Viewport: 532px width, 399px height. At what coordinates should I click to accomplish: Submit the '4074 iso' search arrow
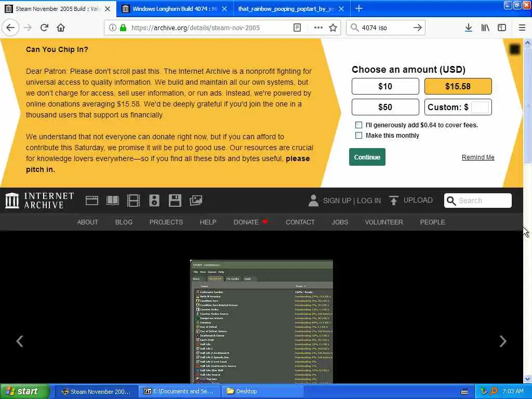(x=418, y=28)
